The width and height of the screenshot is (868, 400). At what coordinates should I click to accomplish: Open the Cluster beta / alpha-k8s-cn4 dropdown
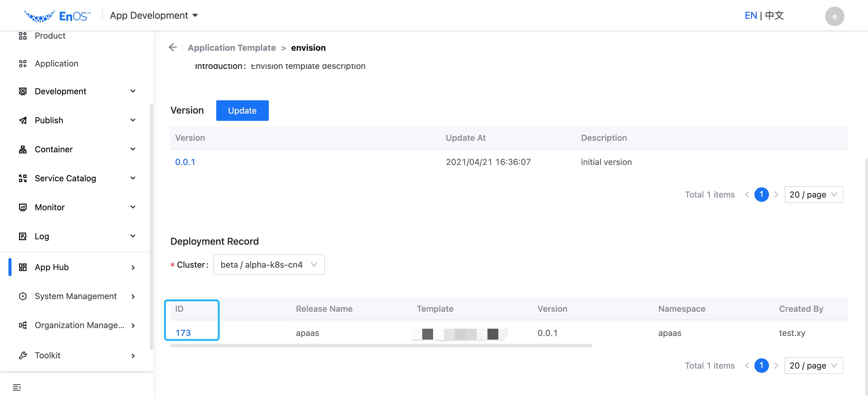tap(269, 265)
